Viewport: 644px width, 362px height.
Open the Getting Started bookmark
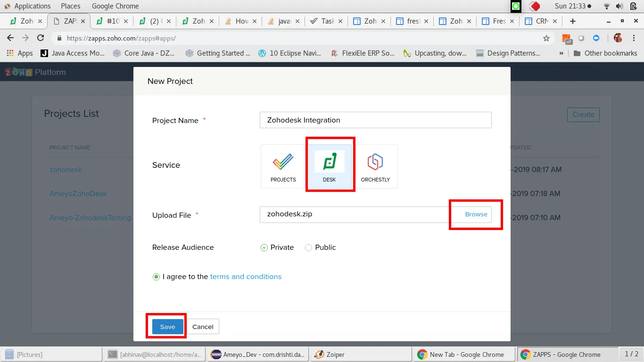coord(218,53)
